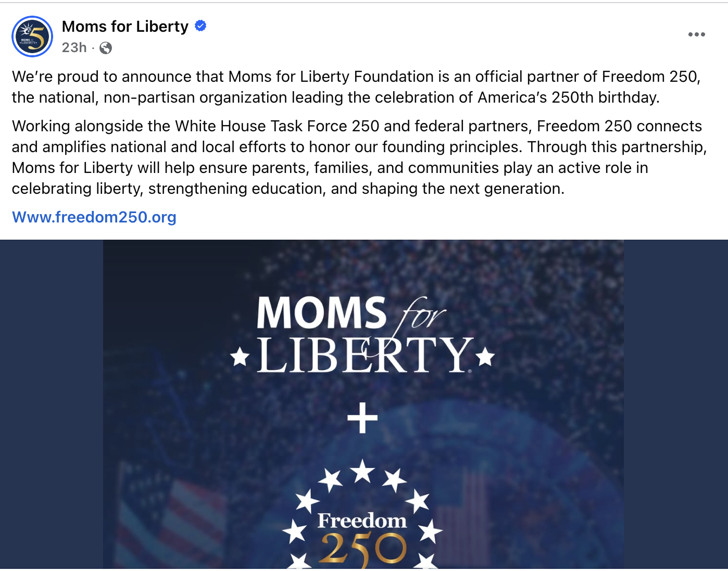Click the globe public audience icon
The width and height of the screenshot is (728, 571).
click(106, 48)
